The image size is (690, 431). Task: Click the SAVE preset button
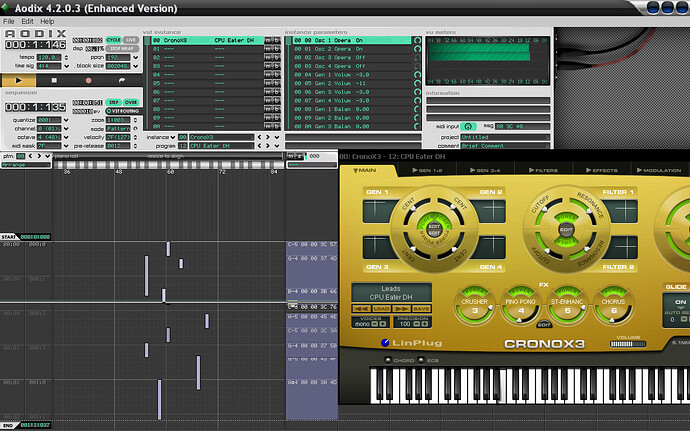click(x=422, y=308)
